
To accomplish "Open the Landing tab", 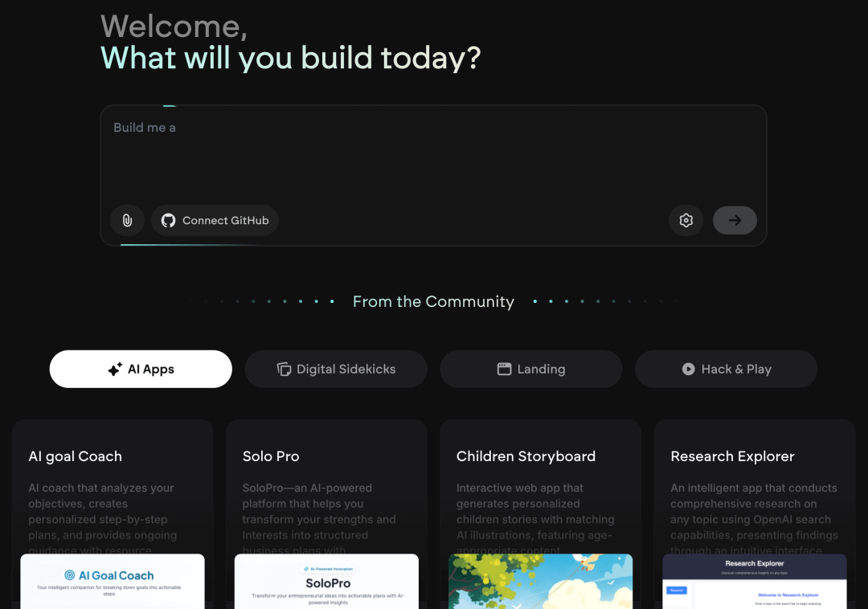I will (531, 370).
